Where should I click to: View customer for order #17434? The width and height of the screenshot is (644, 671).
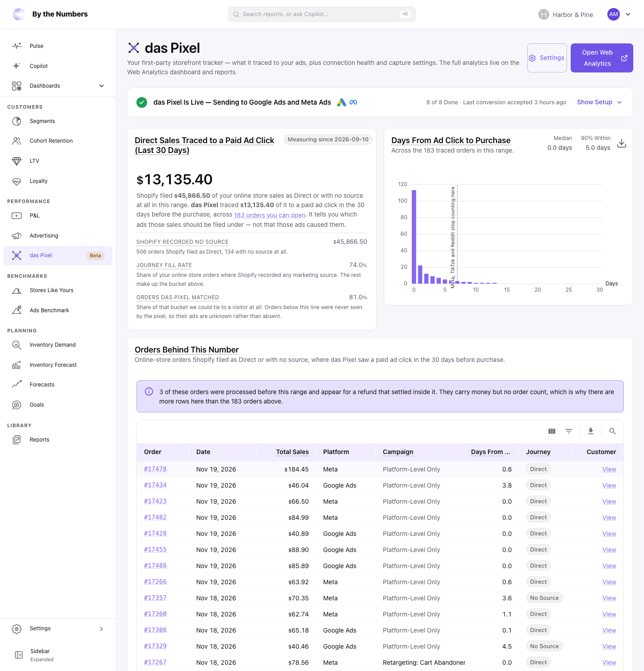click(x=609, y=485)
